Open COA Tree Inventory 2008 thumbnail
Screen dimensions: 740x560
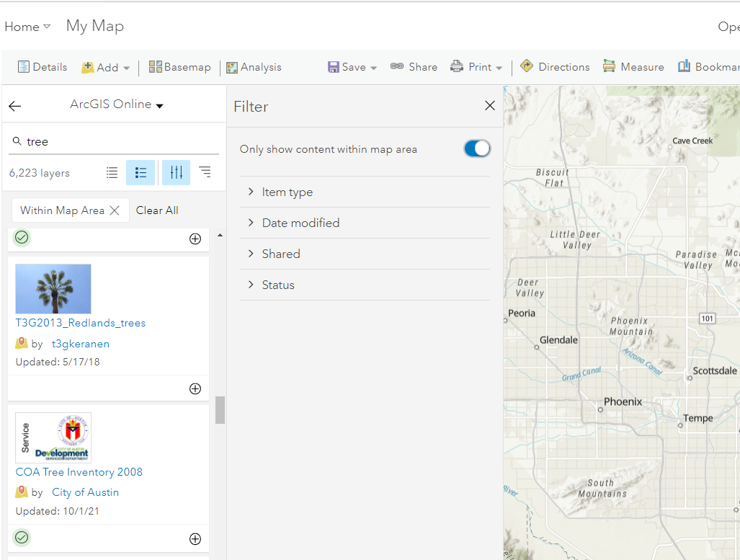coord(53,437)
